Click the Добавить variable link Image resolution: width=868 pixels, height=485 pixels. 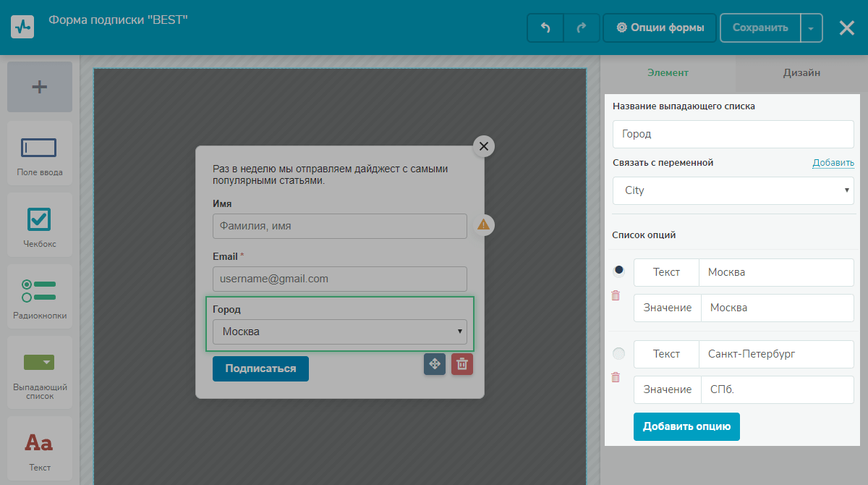[x=833, y=163]
